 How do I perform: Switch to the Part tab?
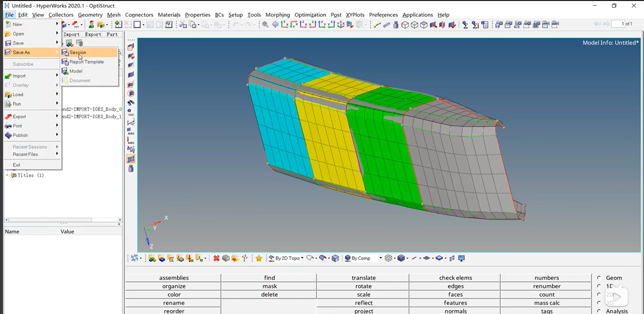click(112, 34)
